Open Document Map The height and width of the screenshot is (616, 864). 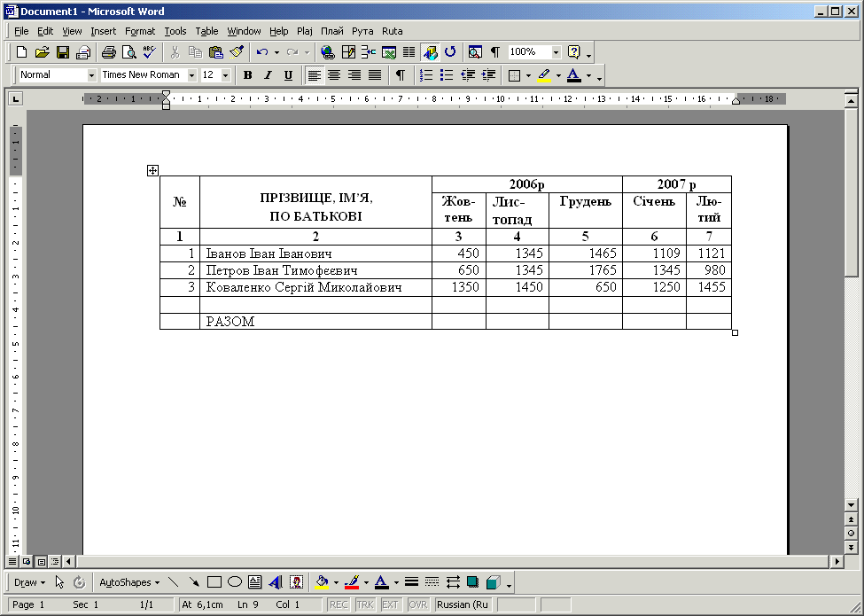coord(475,52)
